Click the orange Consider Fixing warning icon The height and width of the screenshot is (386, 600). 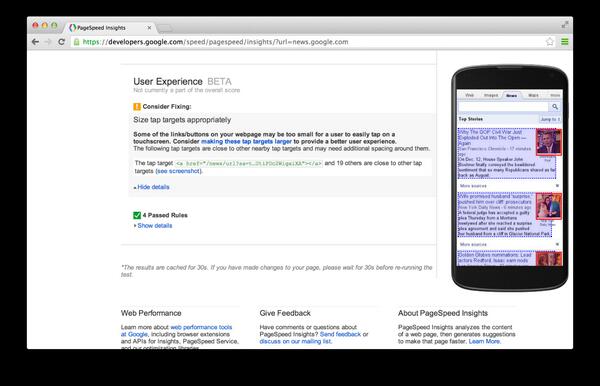(137, 107)
